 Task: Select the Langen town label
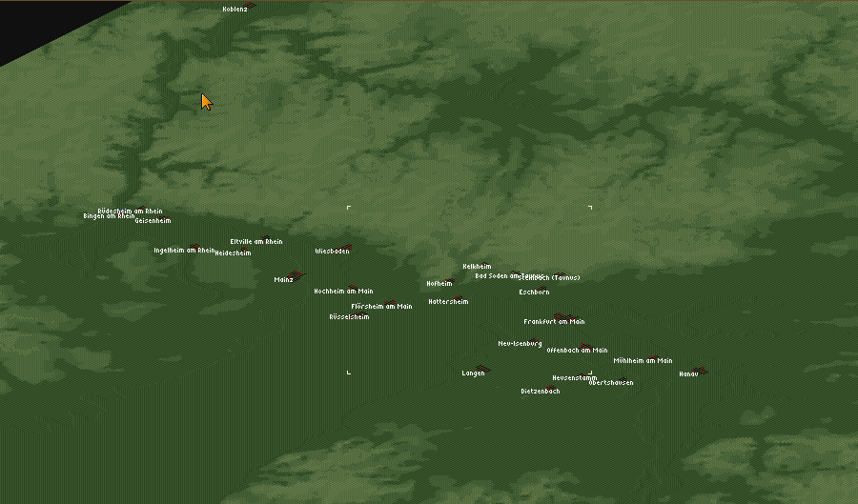473,373
